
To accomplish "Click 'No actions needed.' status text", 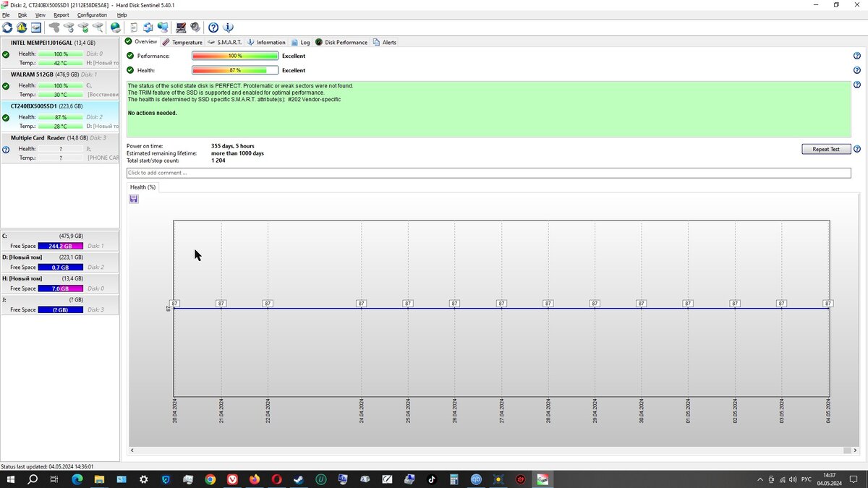I will 152,113.
